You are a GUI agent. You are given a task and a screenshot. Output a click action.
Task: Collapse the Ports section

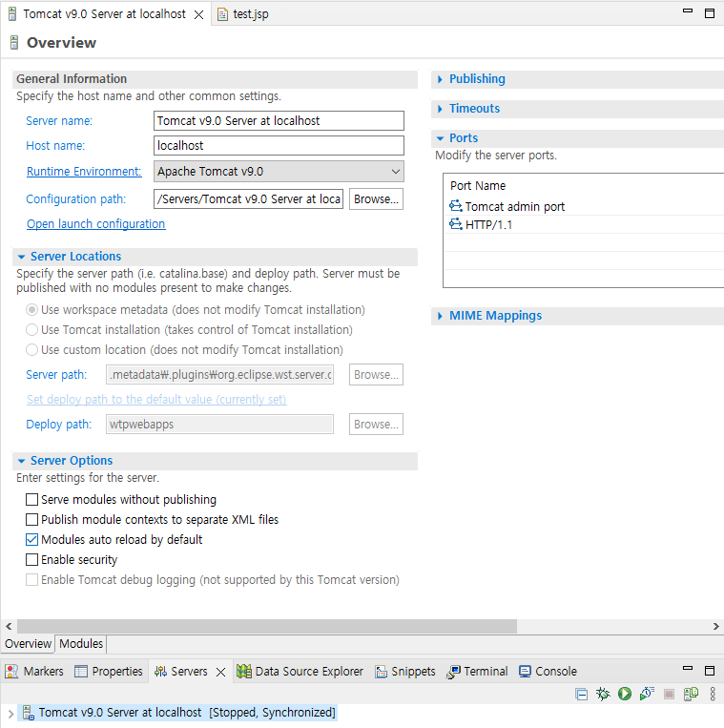pos(440,138)
